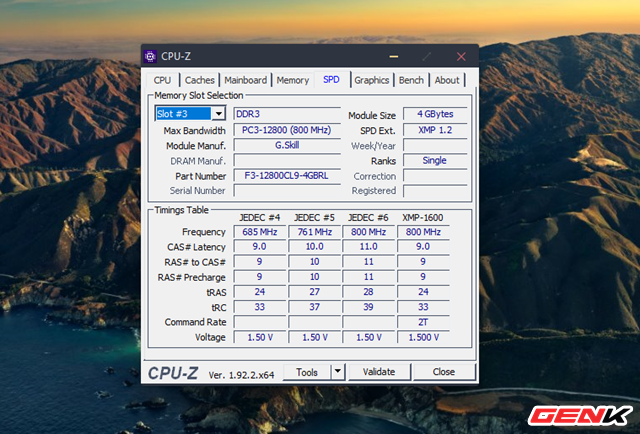Open the Bench tab

click(411, 80)
